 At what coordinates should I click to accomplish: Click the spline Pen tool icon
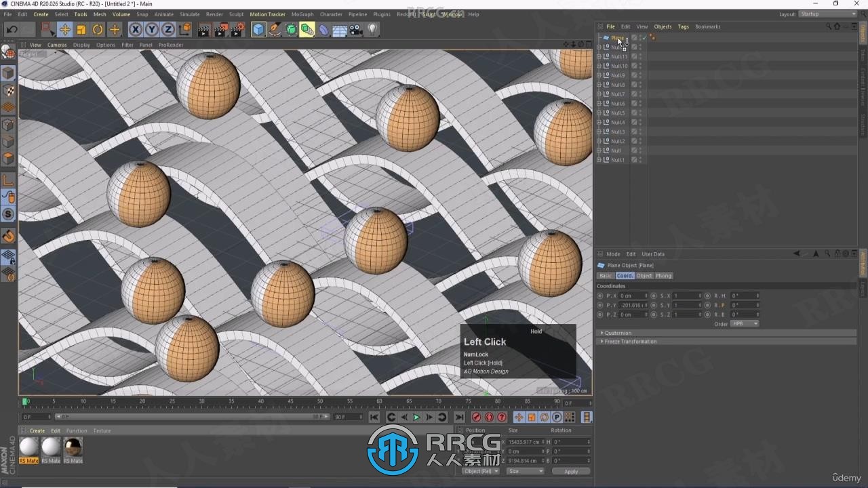pyautogui.click(x=275, y=29)
